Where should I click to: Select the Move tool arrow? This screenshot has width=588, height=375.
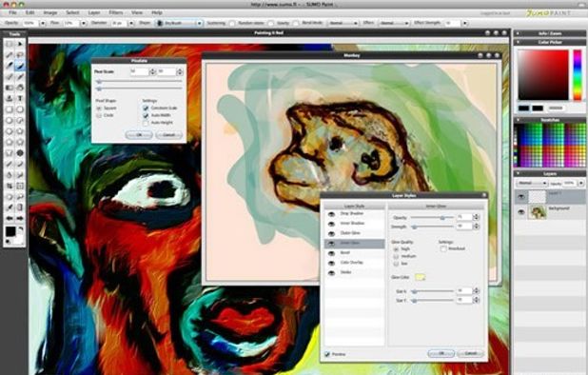20,44
